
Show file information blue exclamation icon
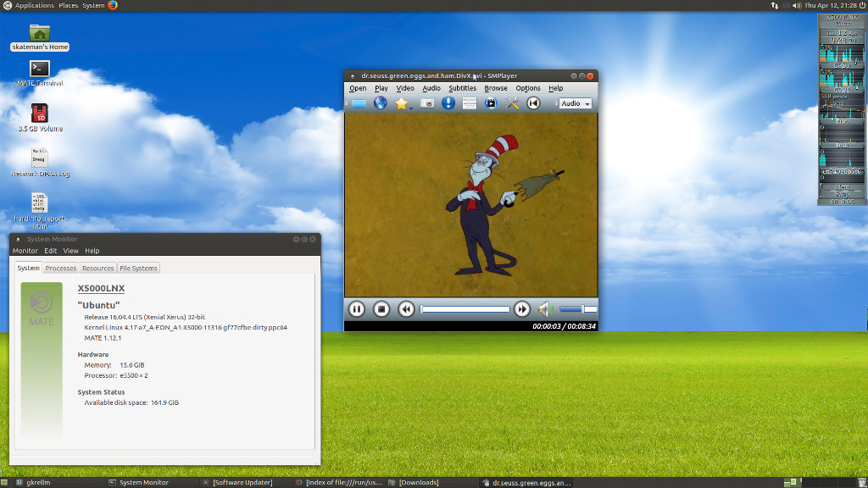[x=448, y=103]
